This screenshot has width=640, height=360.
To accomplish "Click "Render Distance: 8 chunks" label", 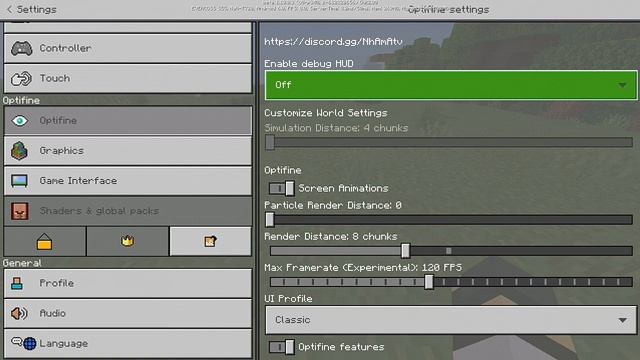I will [x=331, y=236].
